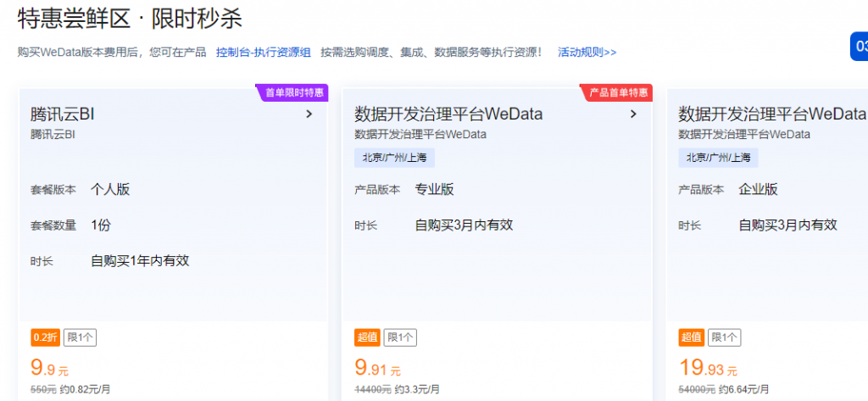Click the 0.2折 orange discount tag
Image resolution: width=868 pixels, height=401 pixels.
tap(46, 337)
